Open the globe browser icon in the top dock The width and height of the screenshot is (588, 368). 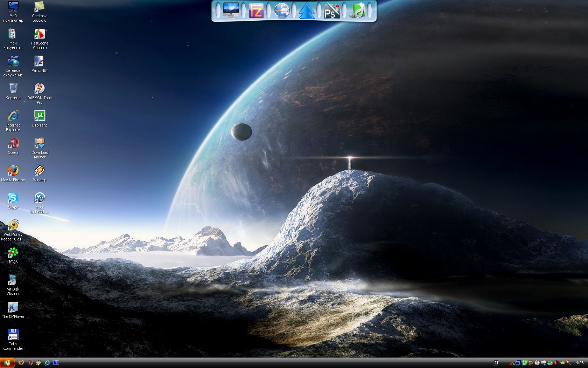tap(281, 11)
